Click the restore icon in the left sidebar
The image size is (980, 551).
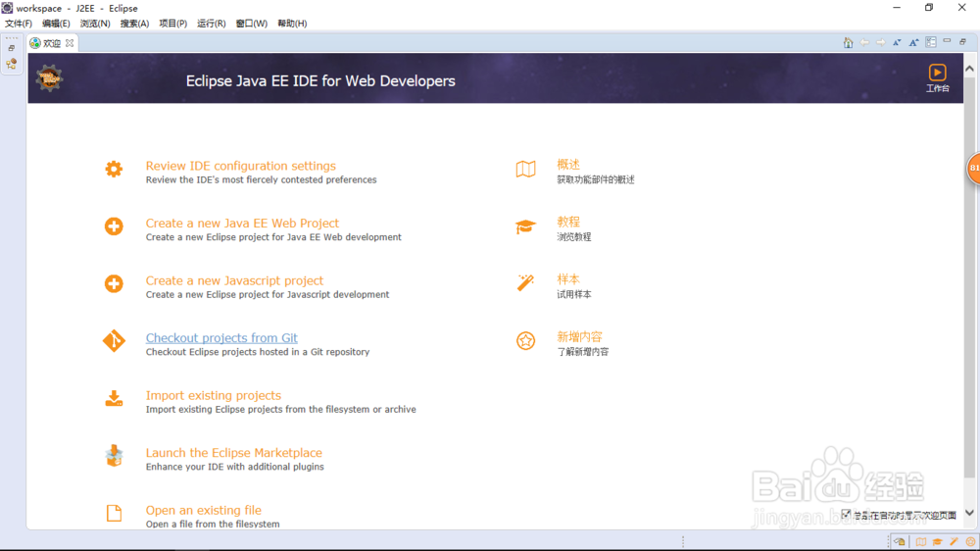coord(11,48)
